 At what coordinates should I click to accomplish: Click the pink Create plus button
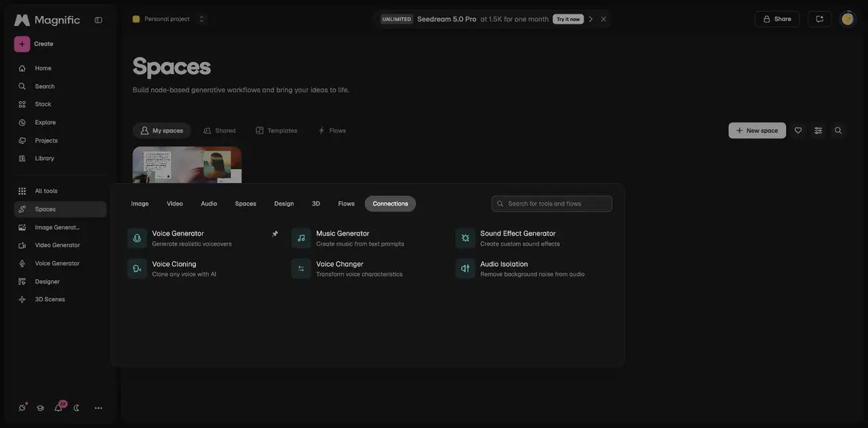[22, 44]
